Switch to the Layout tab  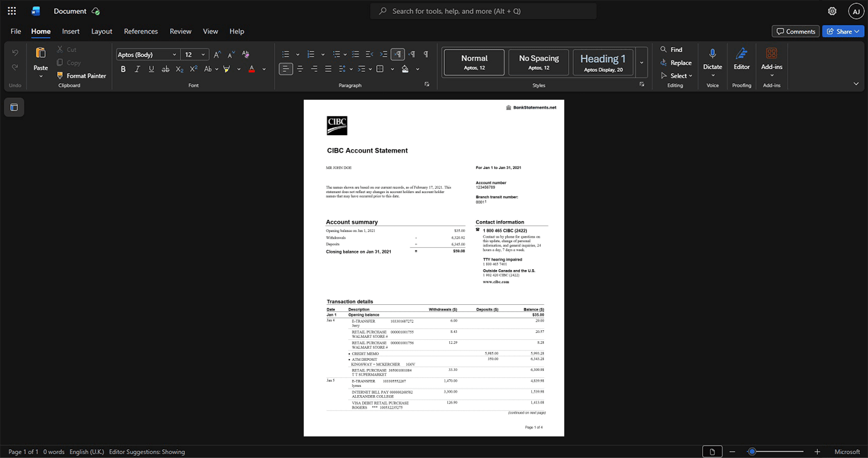[102, 31]
